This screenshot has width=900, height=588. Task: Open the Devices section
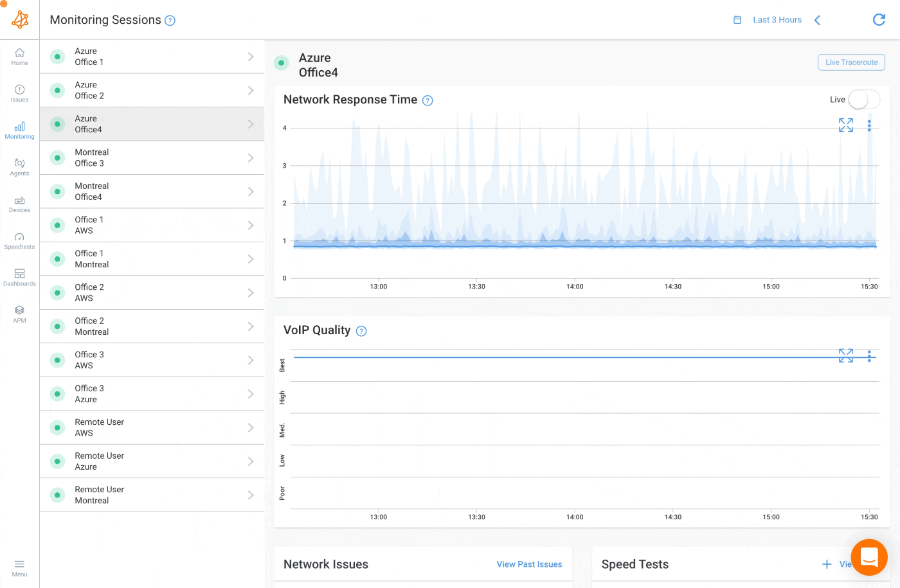pyautogui.click(x=19, y=204)
